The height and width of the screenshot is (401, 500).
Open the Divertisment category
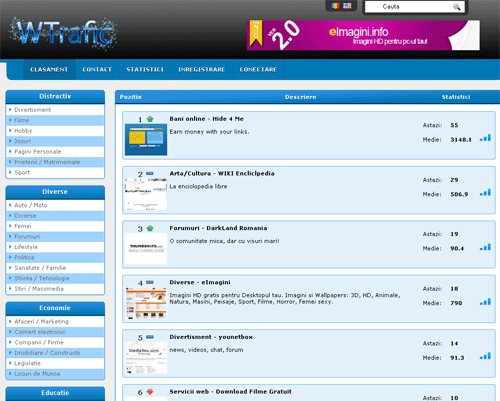tap(55, 110)
